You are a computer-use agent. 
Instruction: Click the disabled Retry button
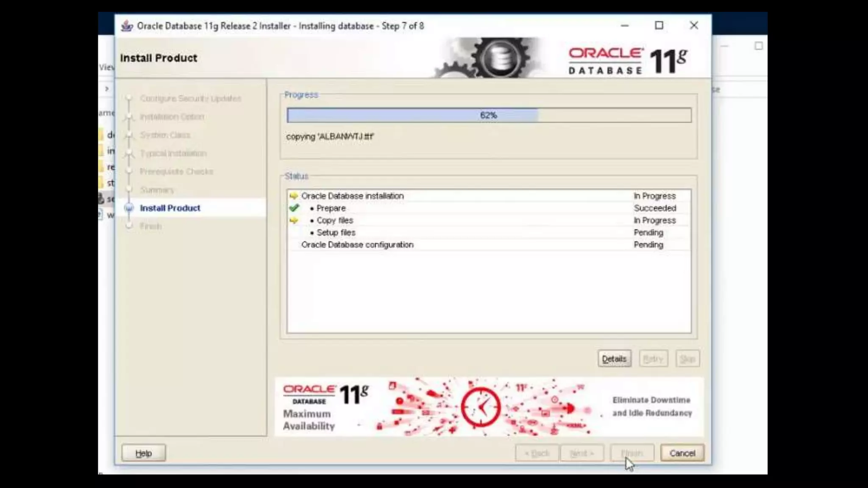click(x=653, y=359)
